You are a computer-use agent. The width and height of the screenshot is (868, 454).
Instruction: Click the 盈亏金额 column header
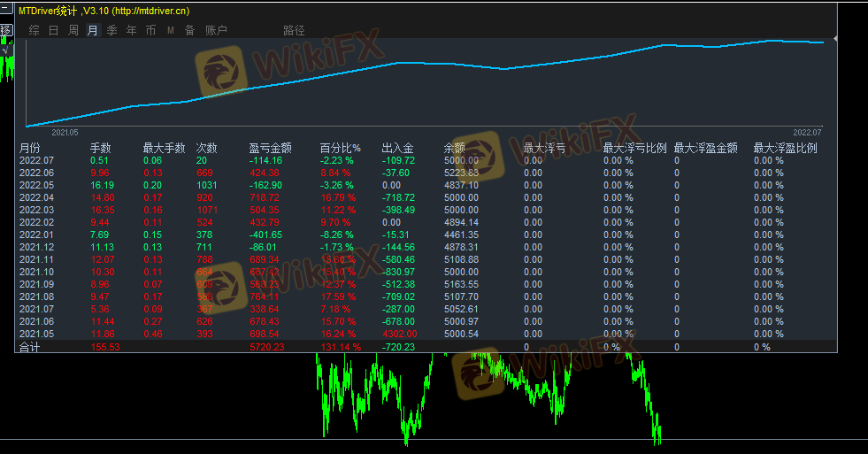pos(270,149)
